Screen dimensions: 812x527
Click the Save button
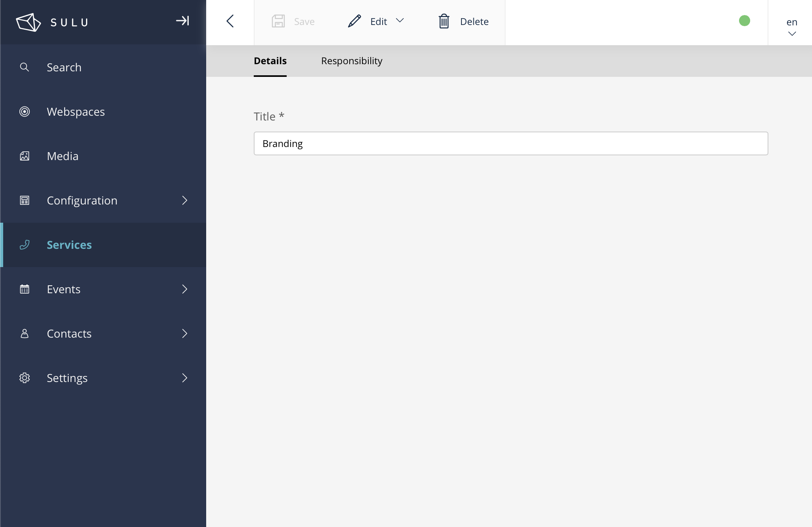click(293, 21)
